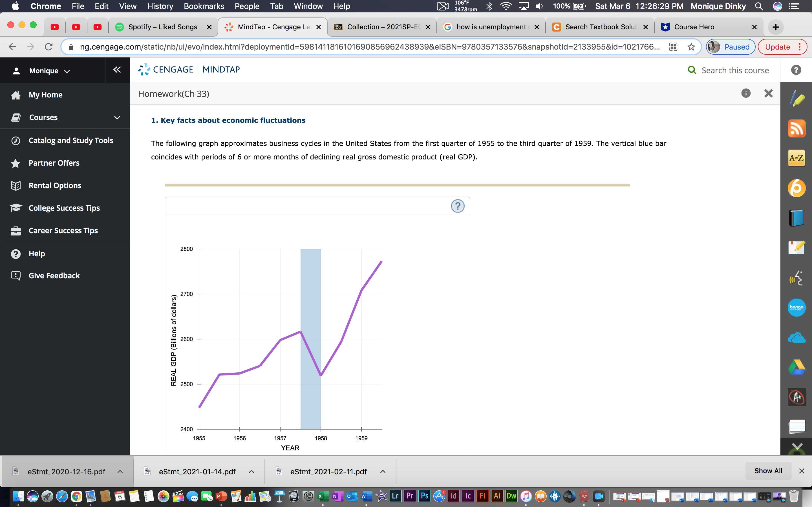The height and width of the screenshot is (507, 812).
Task: Switch to the Course Hero tab
Action: click(694, 27)
